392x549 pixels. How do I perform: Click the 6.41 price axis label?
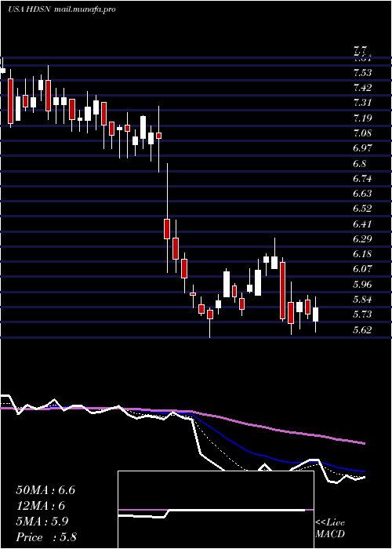(x=362, y=224)
